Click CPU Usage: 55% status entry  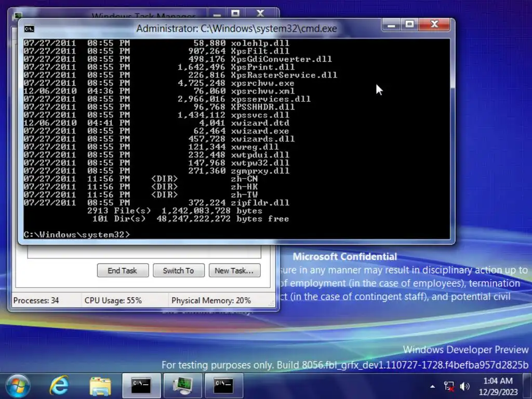pos(113,301)
